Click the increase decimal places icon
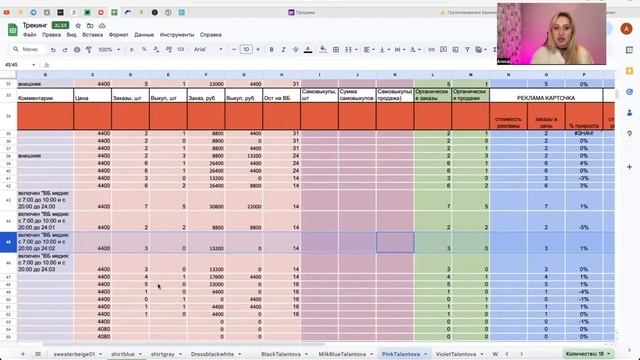The height and width of the screenshot is (360, 640). pyautogui.click(x=169, y=49)
